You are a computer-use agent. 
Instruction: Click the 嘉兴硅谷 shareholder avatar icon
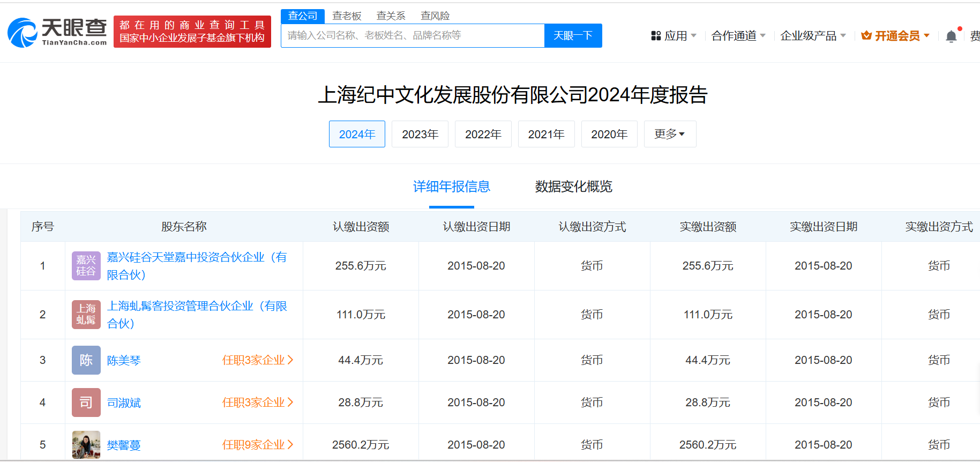86,266
